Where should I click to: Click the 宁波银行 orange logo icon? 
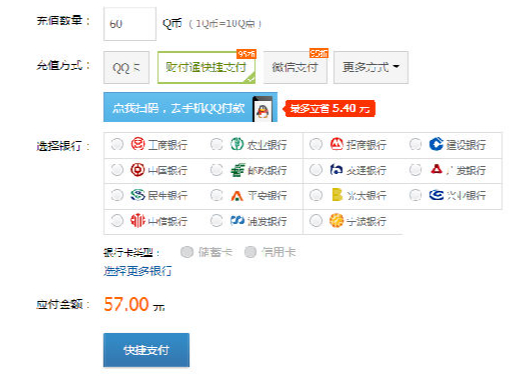click(x=337, y=221)
